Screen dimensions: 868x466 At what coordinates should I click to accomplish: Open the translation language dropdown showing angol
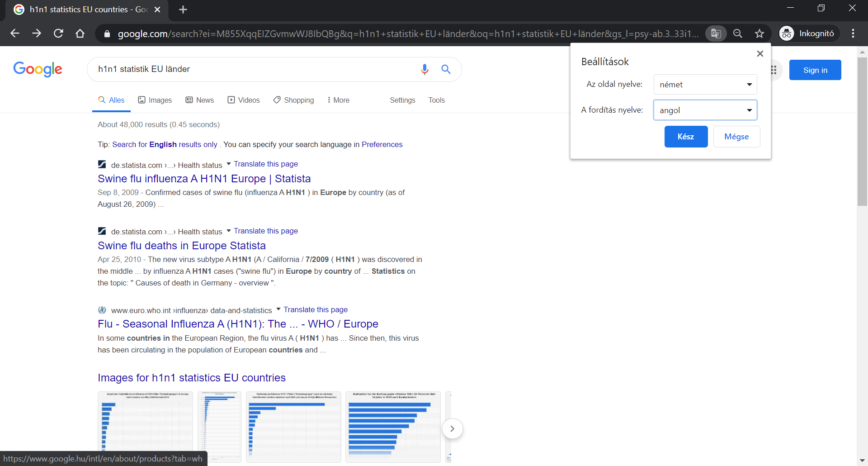(705, 110)
